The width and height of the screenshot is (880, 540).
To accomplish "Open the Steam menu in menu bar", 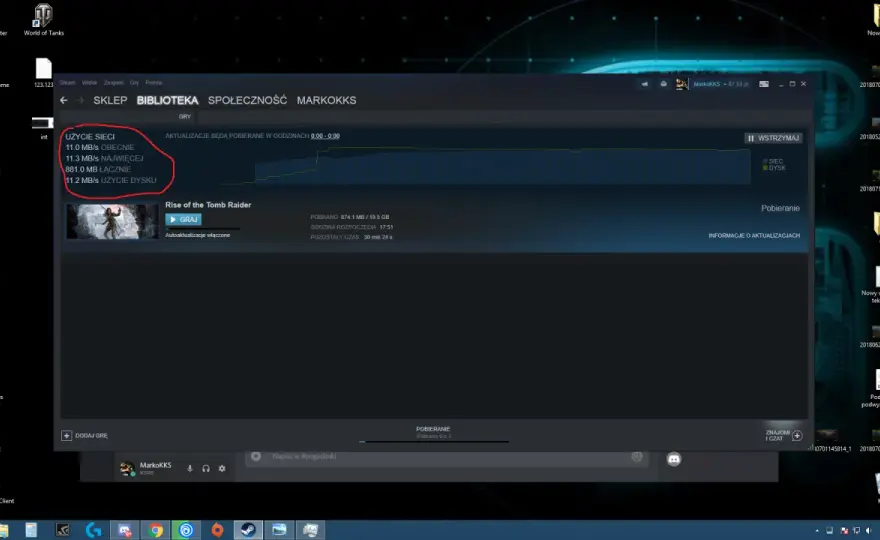I will [x=67, y=83].
